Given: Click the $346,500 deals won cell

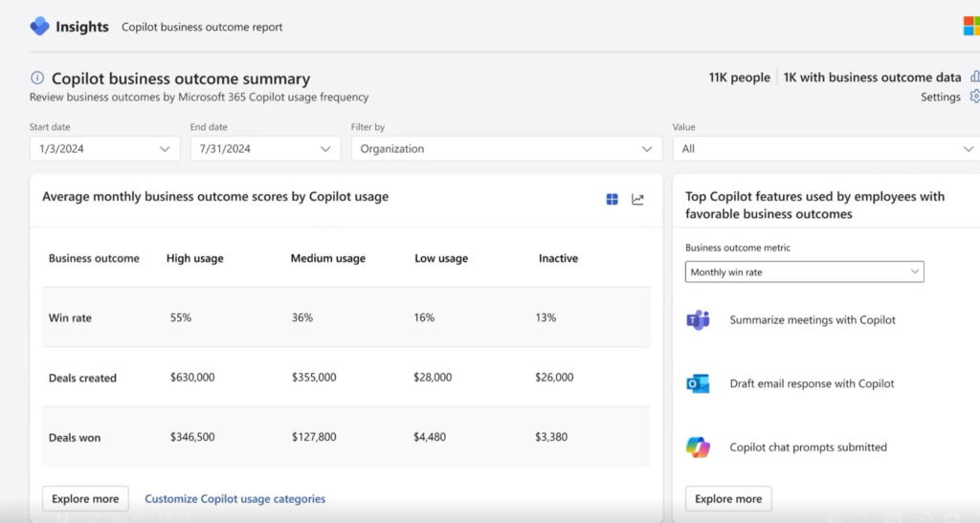Looking at the screenshot, I should [192, 437].
